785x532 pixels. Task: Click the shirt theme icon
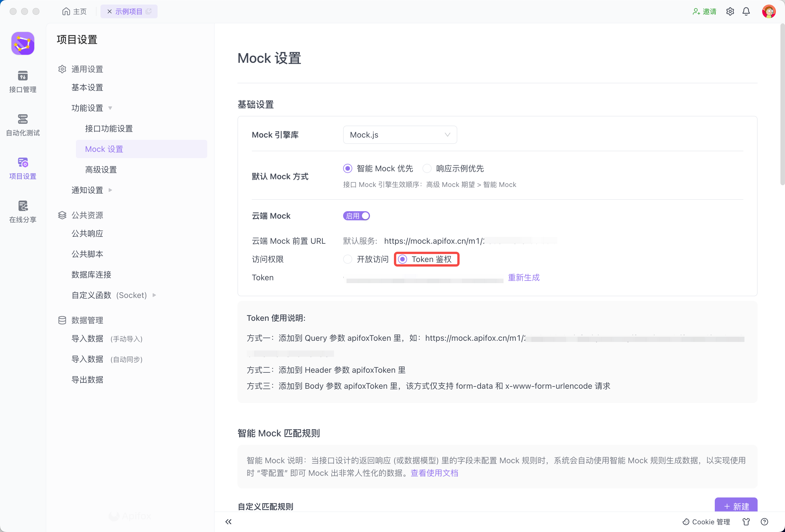pyautogui.click(x=746, y=521)
